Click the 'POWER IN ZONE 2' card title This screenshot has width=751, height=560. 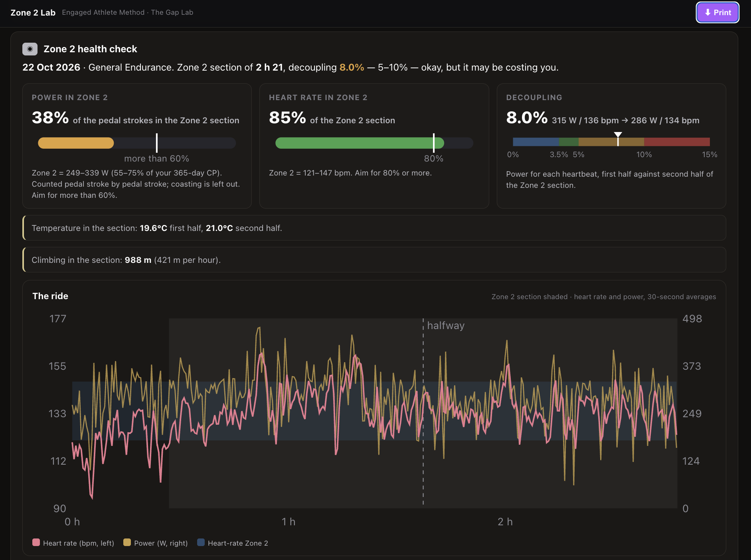(70, 97)
